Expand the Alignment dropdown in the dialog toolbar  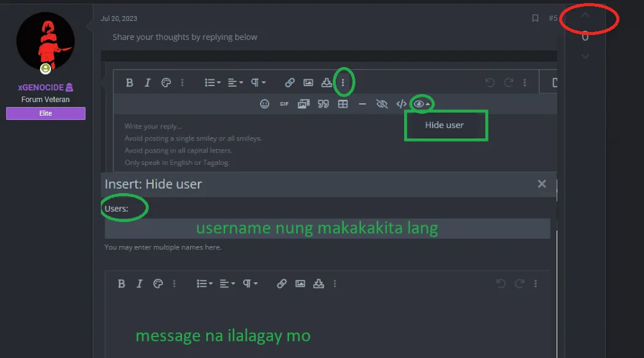point(227,284)
